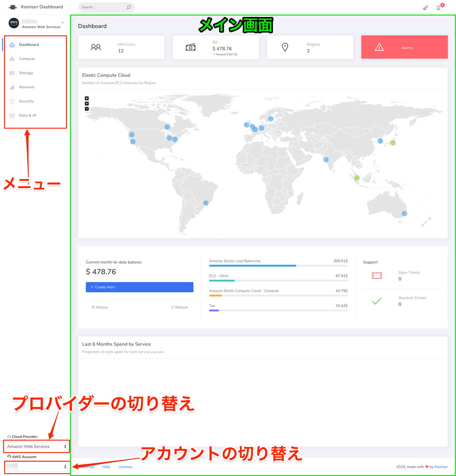Open notifications bell with badge
The image size is (456, 476).
point(439,8)
